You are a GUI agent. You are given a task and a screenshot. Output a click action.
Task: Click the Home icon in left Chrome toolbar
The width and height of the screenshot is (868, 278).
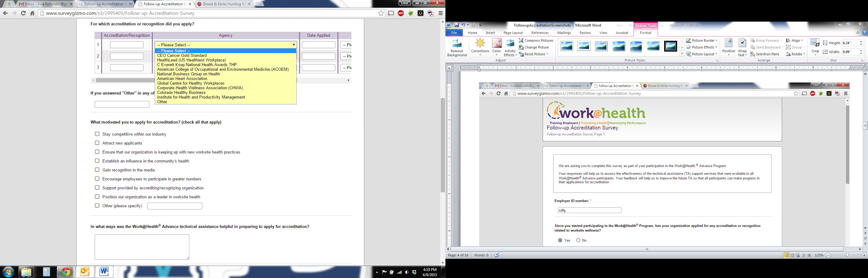click(32, 13)
